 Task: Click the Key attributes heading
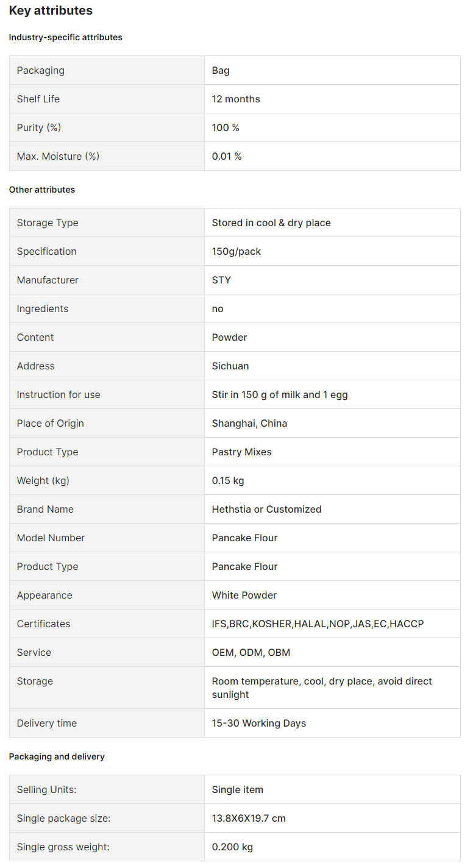51,10
